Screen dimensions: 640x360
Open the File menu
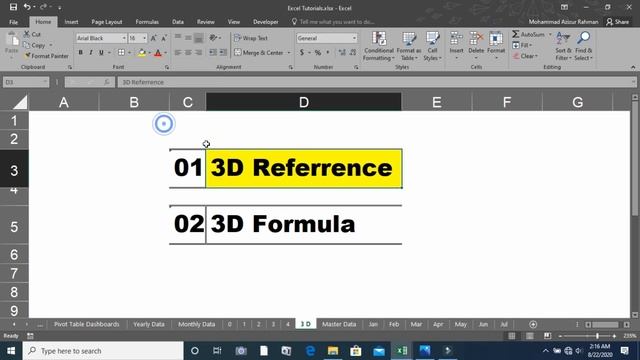pos(13,22)
